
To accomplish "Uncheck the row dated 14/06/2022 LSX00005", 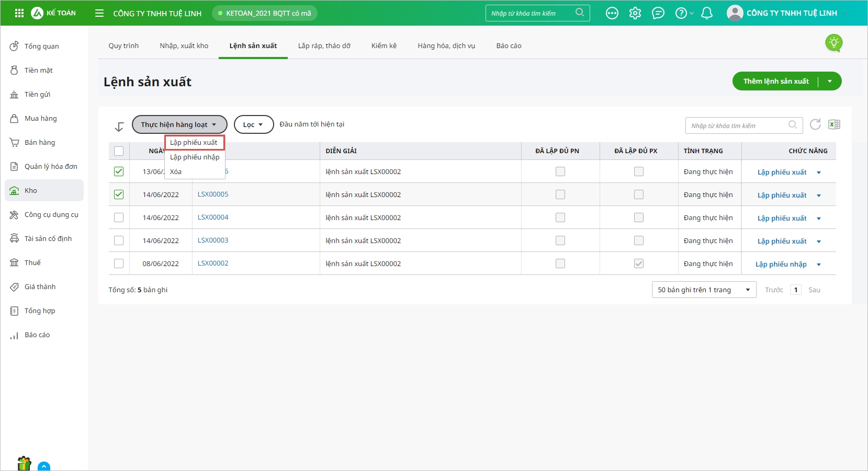I will tap(119, 194).
